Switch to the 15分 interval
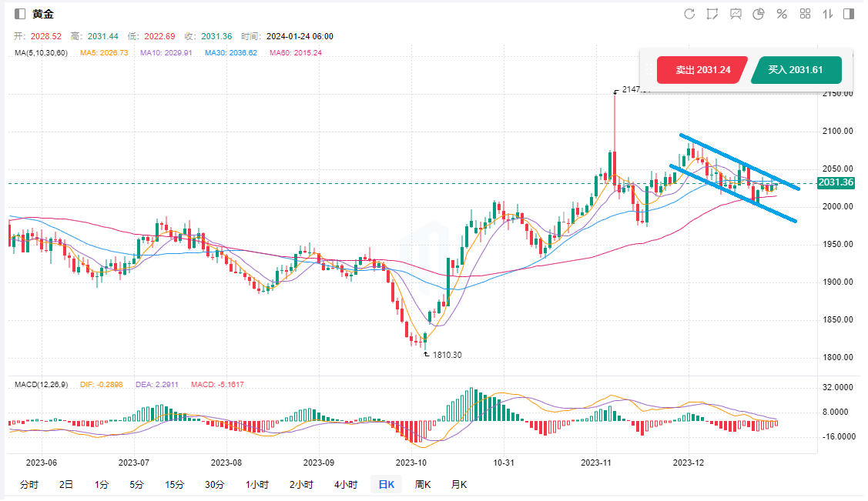Image resolution: width=868 pixels, height=501 pixels. coord(175,484)
